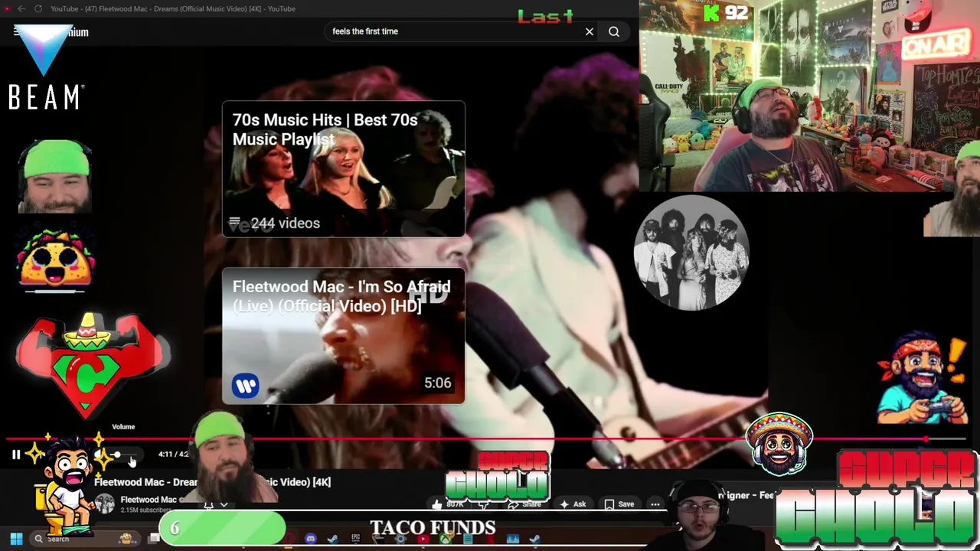Open the Ask button under the video
The image size is (980, 551).
click(573, 504)
